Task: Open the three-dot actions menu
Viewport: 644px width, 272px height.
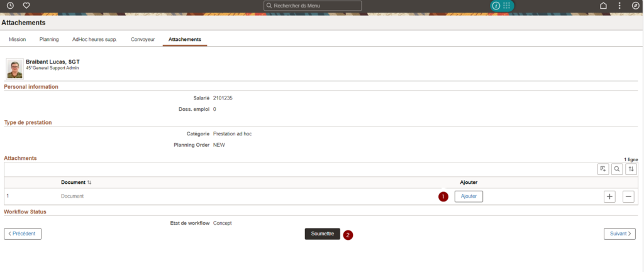Action: tap(619, 6)
